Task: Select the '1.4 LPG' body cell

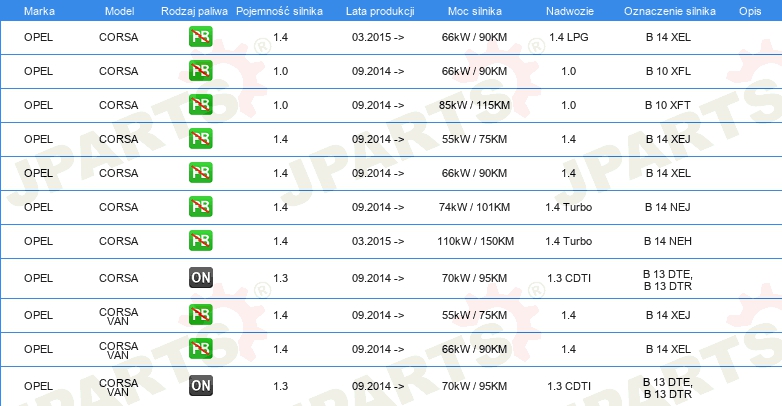Action: click(569, 37)
